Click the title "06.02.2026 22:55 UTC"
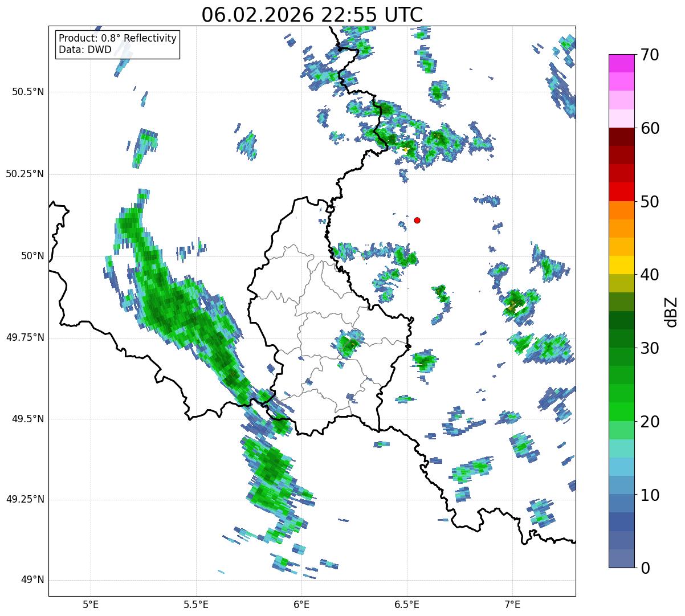 pos(312,15)
